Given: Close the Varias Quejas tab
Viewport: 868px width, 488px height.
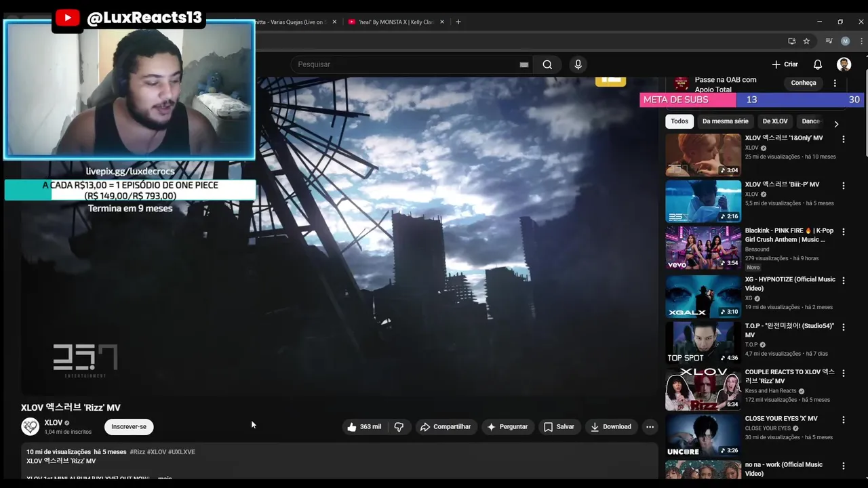Looking at the screenshot, I should [x=334, y=22].
